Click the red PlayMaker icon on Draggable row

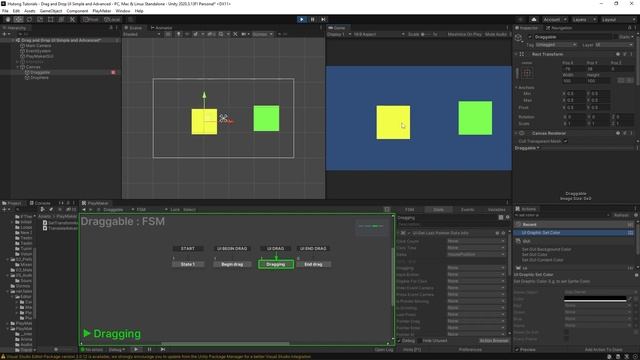tap(113, 72)
